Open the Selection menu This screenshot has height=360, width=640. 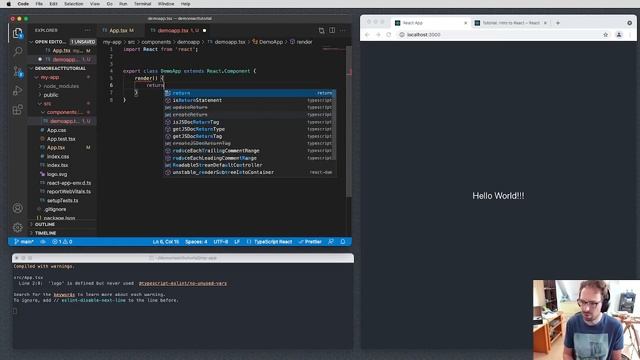73,4
